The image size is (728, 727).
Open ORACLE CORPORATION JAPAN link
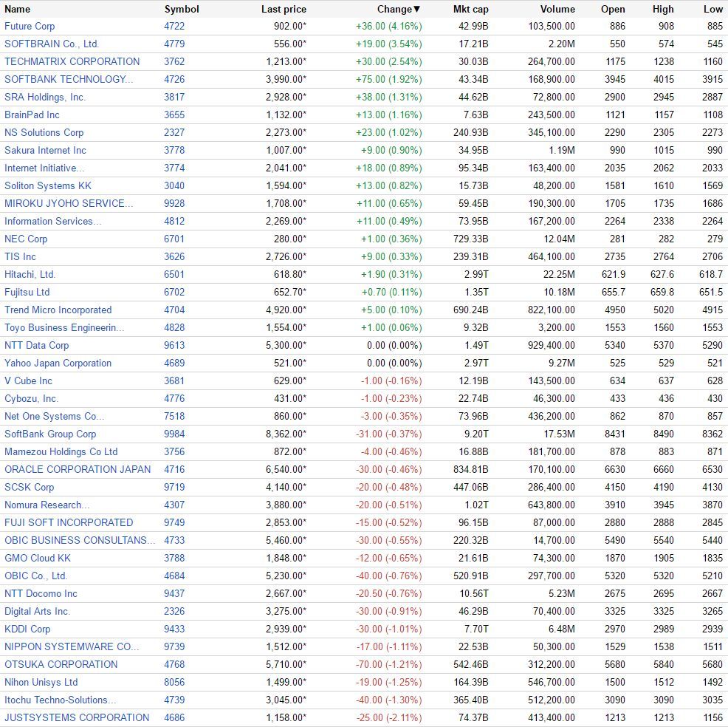point(78,469)
